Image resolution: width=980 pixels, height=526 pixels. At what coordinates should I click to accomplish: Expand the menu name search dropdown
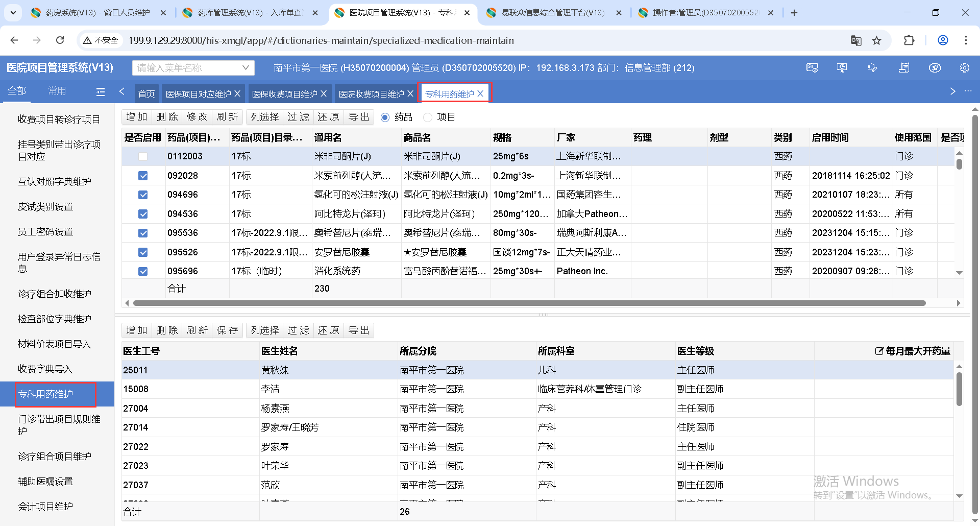(246, 67)
